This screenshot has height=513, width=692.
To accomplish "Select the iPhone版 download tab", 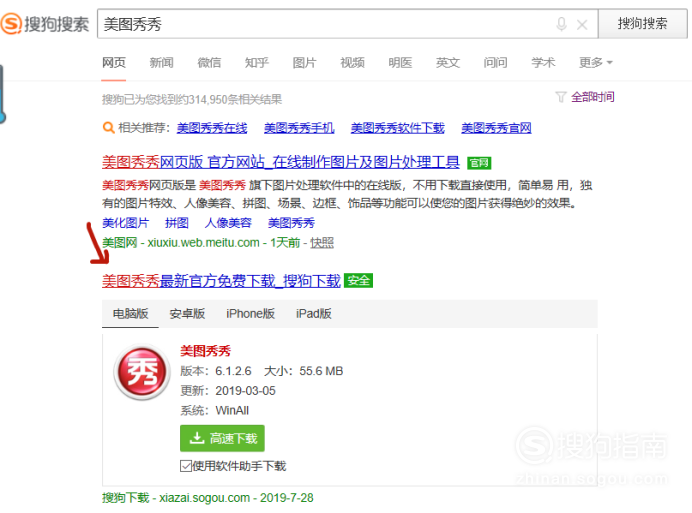I will pyautogui.click(x=251, y=313).
